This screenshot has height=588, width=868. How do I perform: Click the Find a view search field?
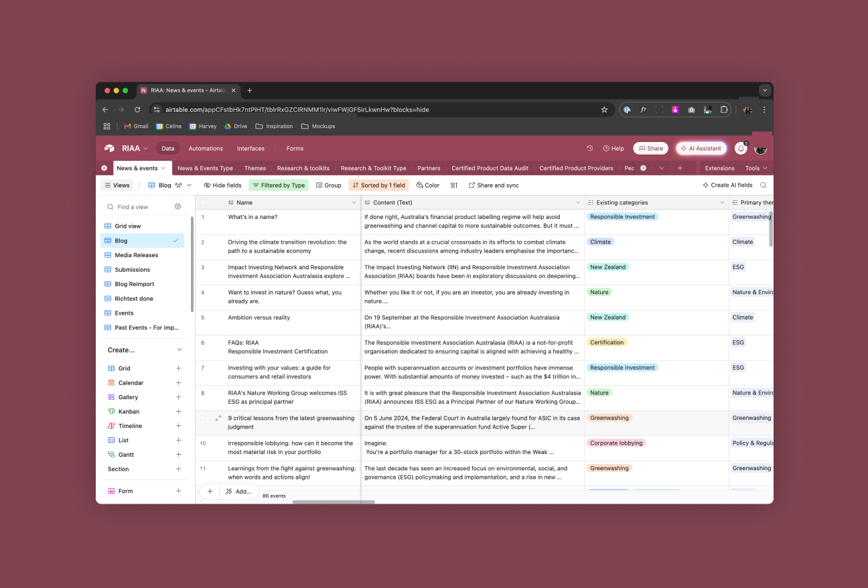137,207
